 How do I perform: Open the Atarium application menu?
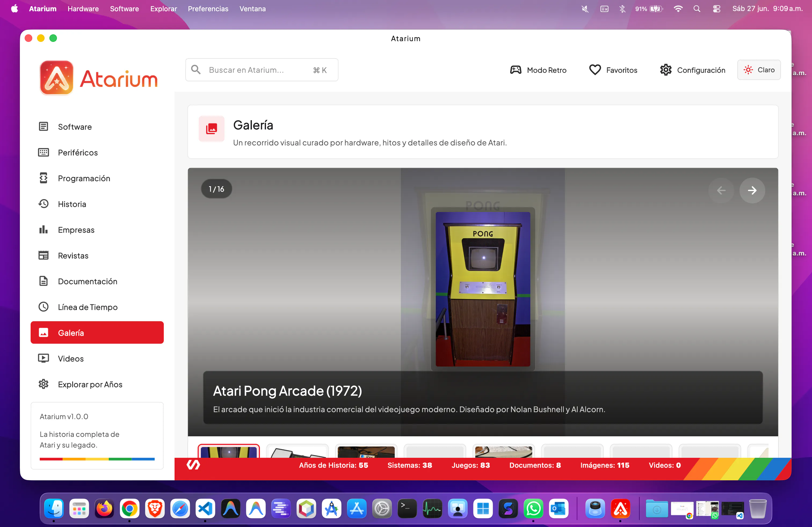point(43,9)
